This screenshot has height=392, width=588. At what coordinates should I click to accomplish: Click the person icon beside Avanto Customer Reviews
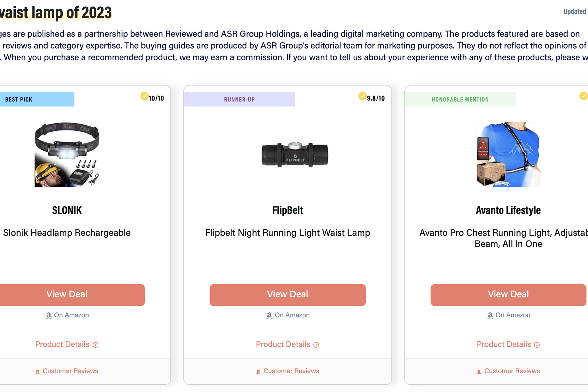479,372
